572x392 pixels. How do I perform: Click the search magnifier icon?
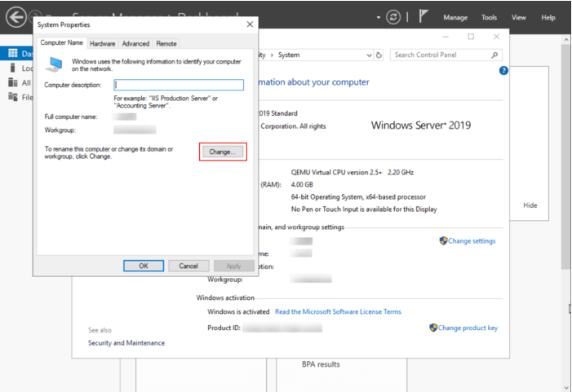tap(494, 55)
